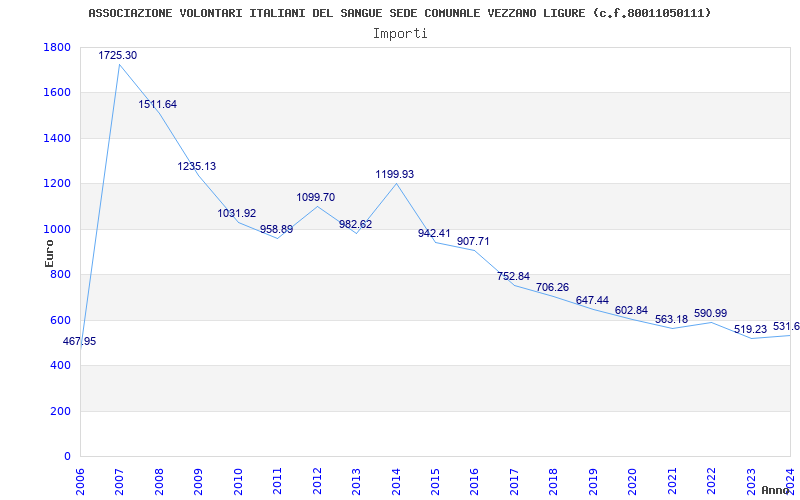Select the 1235.13 data label
The height and width of the screenshot is (500, 800).
tap(196, 166)
